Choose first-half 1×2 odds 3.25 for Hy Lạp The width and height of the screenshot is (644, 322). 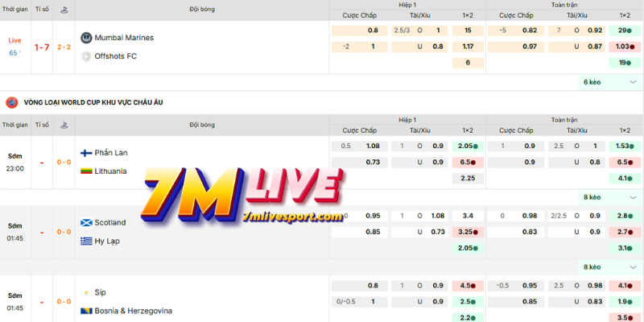pos(468,232)
